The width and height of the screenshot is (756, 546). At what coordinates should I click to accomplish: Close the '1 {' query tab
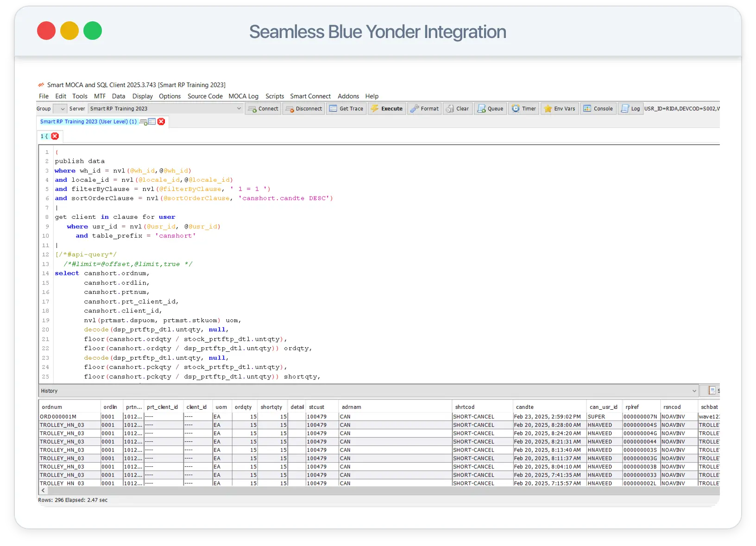(x=55, y=136)
